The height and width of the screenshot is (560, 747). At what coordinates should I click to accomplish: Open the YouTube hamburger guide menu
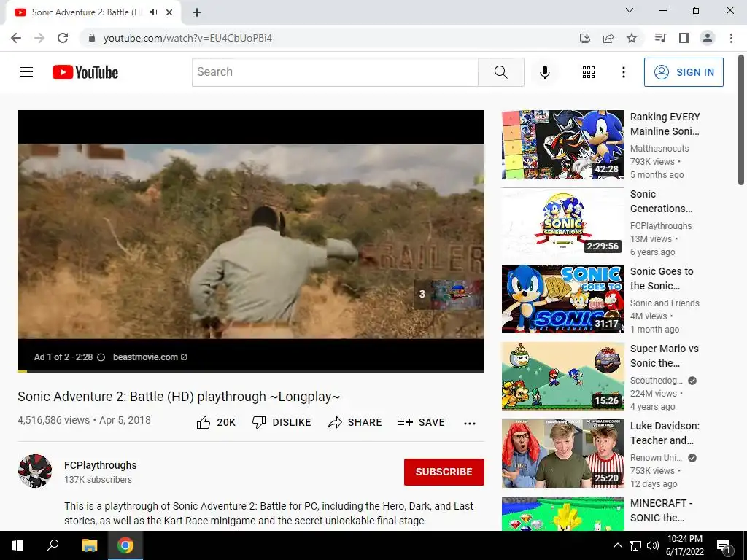tap(26, 72)
